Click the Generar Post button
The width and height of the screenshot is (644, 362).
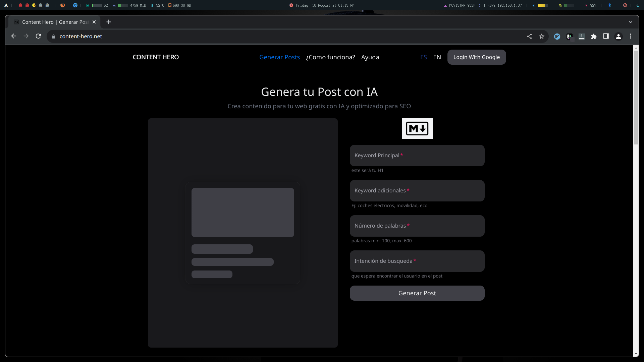(x=417, y=293)
